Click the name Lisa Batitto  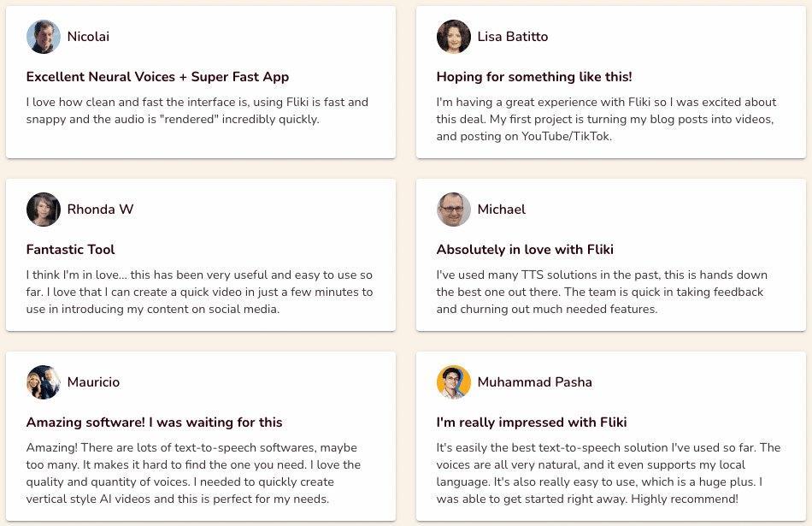[513, 37]
